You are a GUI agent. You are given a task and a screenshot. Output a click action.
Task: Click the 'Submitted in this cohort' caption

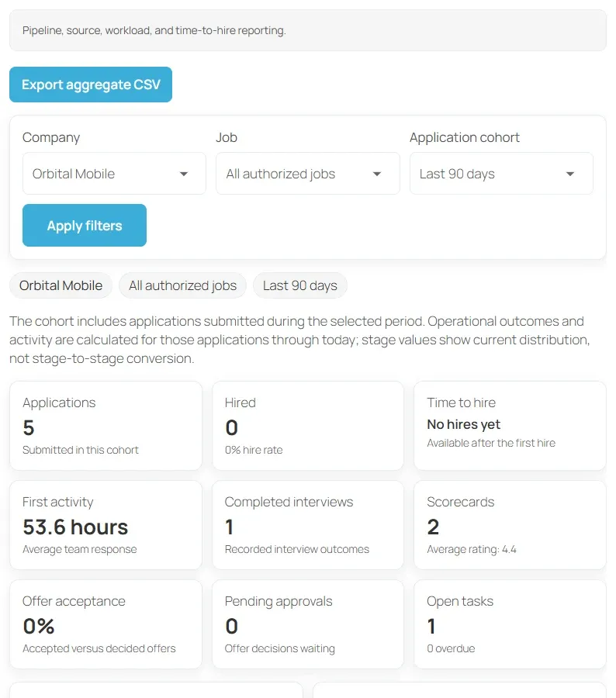coord(81,450)
